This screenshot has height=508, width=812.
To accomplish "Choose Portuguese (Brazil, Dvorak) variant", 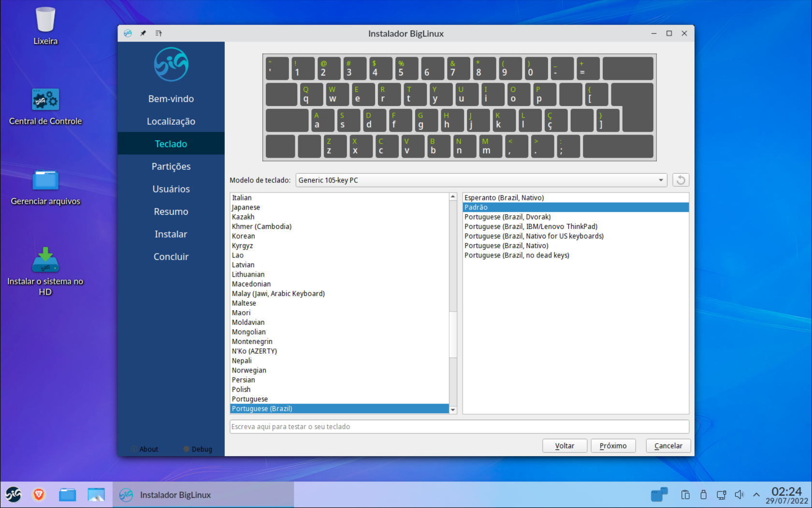I will [576, 217].
